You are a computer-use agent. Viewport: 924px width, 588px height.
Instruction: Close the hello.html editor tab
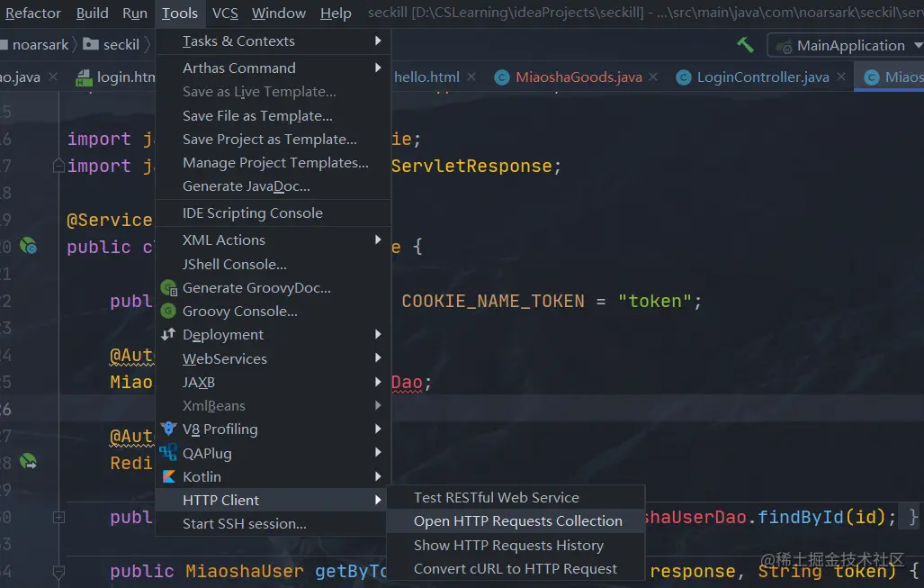click(471, 77)
